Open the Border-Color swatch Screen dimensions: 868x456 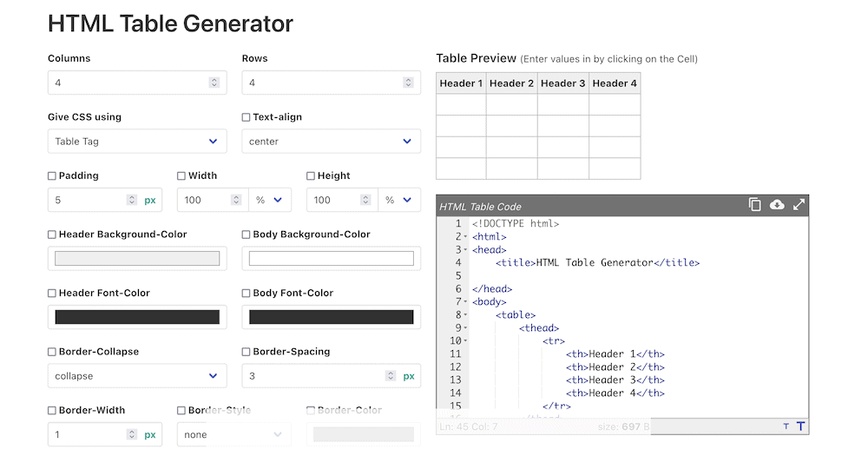364,434
